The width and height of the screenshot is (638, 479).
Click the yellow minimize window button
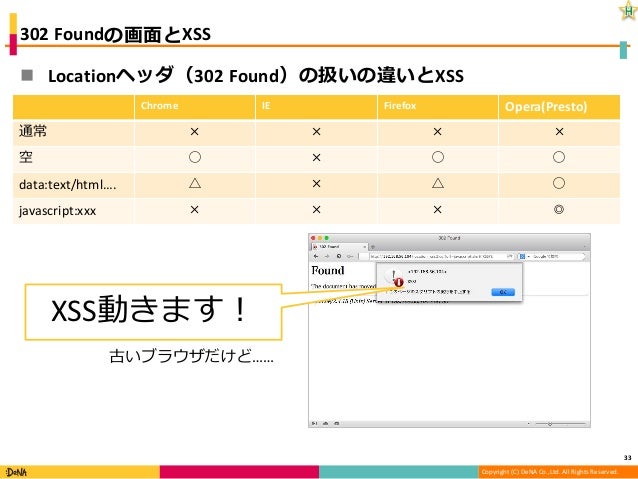coord(320,238)
